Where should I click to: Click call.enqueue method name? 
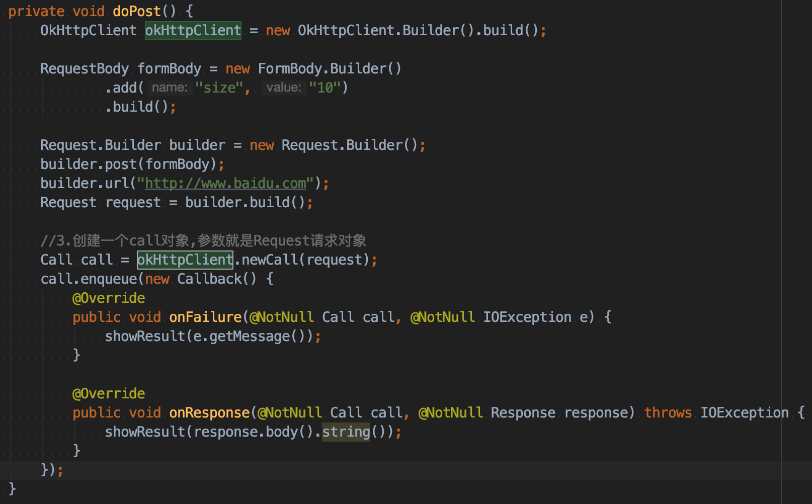(109, 279)
